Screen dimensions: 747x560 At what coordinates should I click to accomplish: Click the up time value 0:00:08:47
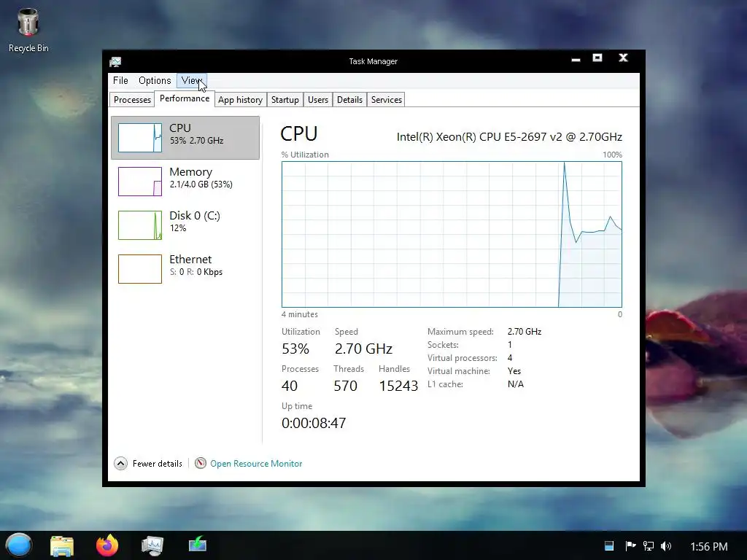tap(314, 423)
